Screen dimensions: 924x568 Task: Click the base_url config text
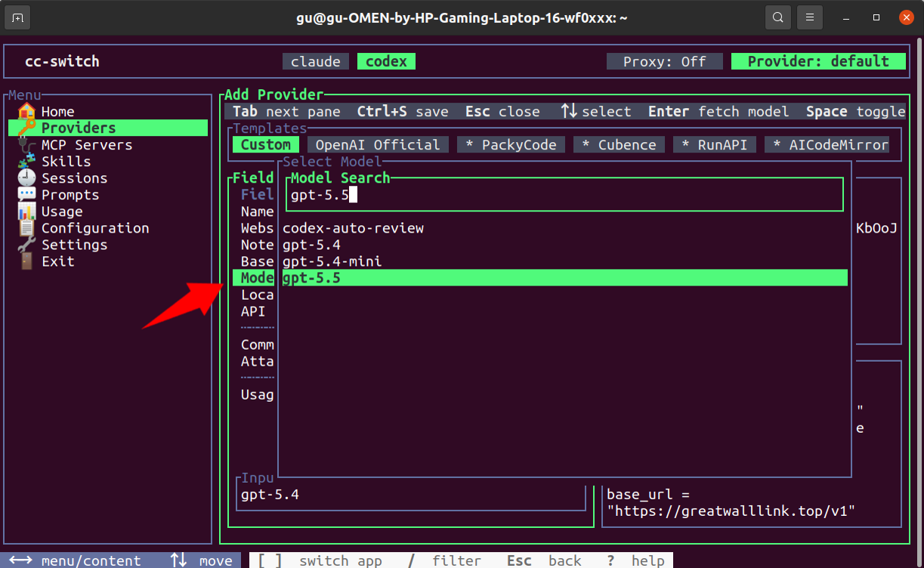click(731, 503)
